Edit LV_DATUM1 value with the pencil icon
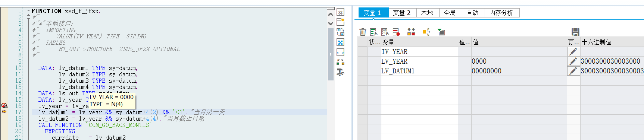This screenshot has height=140, width=644. point(573,71)
